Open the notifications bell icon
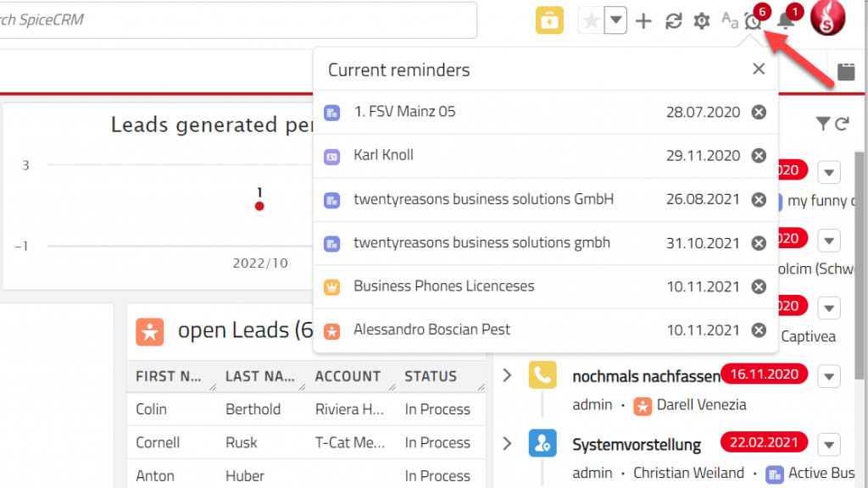868x488 pixels. point(785,21)
